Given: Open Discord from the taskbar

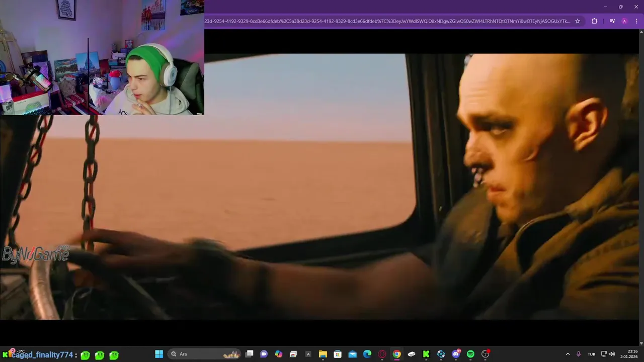Looking at the screenshot, I should (x=456, y=354).
